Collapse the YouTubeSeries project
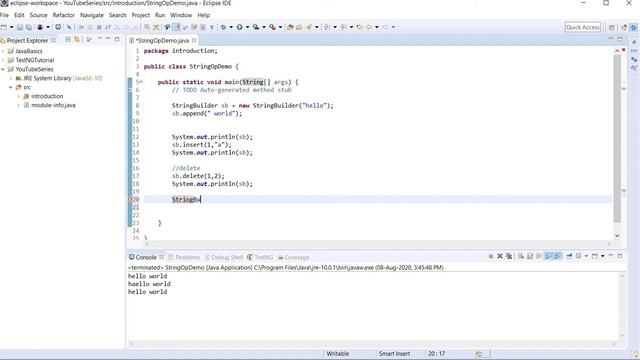Viewport: 640px width, 360px height. point(3,69)
